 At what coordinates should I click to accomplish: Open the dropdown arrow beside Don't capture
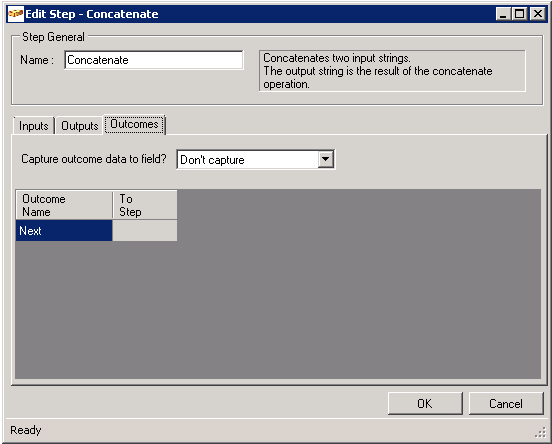326,160
